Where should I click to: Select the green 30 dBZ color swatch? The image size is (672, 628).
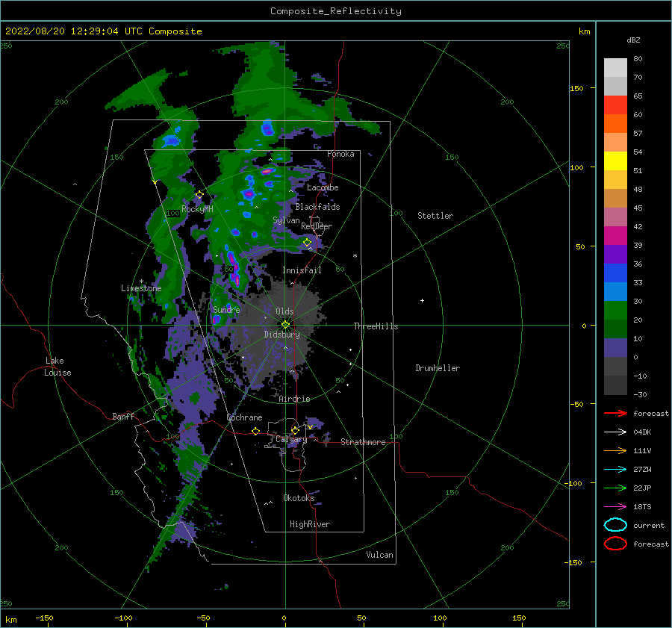(x=615, y=310)
